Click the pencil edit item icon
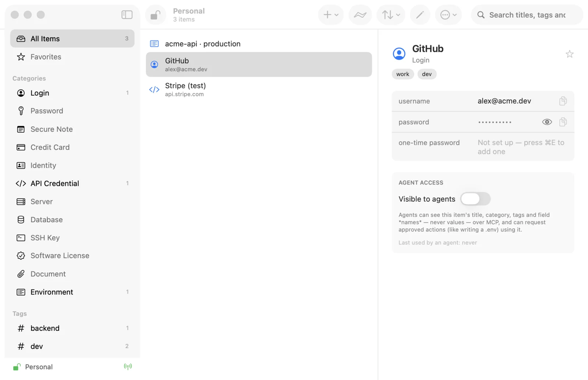 click(x=420, y=15)
